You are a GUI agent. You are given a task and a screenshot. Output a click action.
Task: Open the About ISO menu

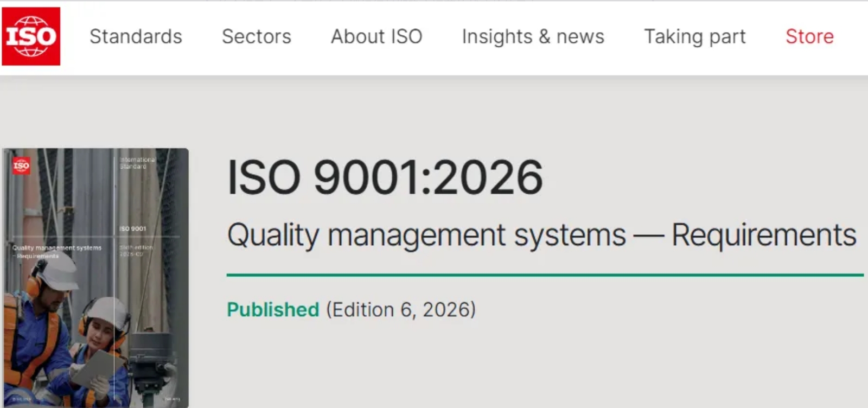tap(376, 36)
